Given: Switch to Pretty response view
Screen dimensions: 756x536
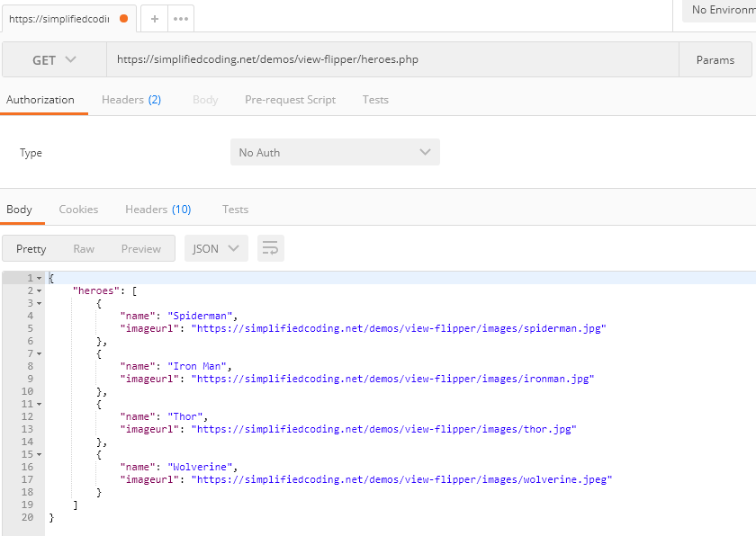Looking at the screenshot, I should (x=31, y=248).
